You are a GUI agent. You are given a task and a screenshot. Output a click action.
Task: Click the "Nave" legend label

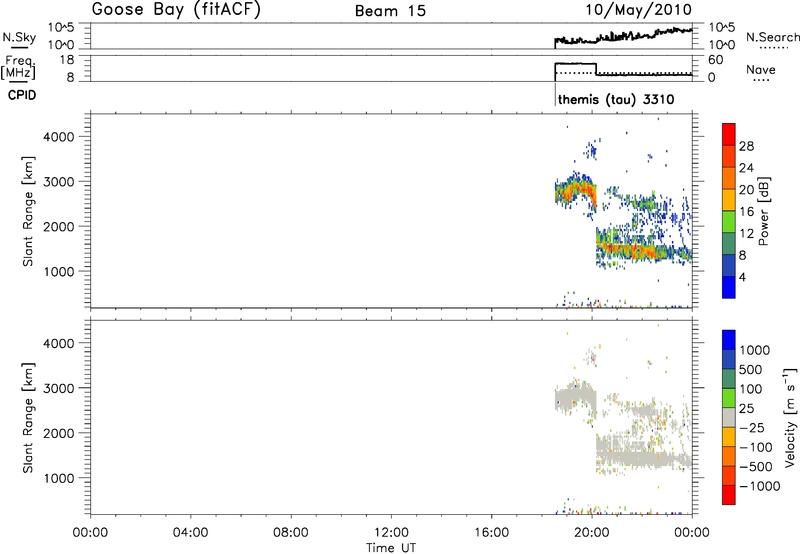pos(761,69)
